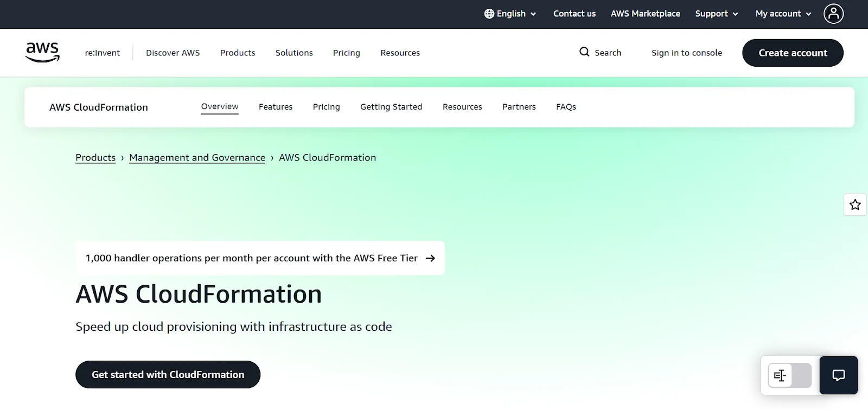Screen dimensions: 868x410
Task: Open Resources in the main navigation
Action: tap(400, 53)
